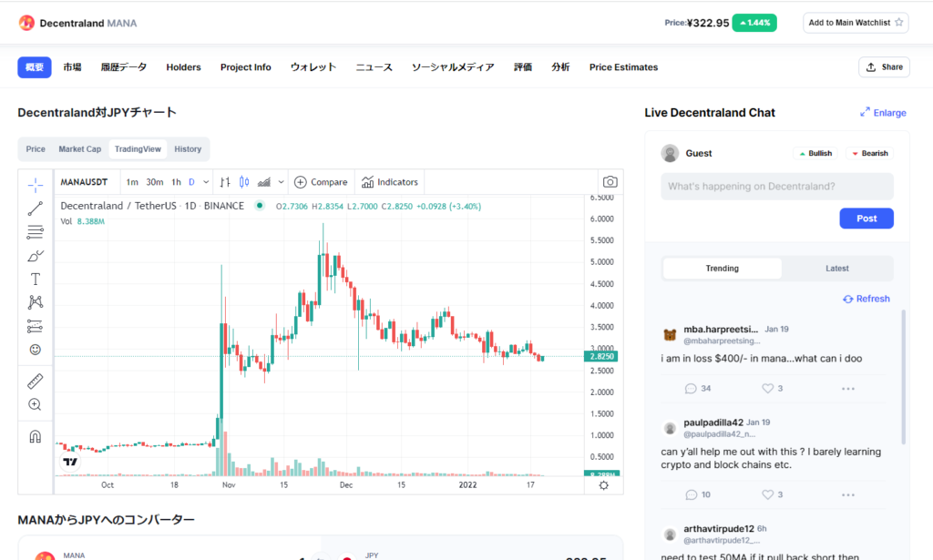Image resolution: width=933 pixels, height=560 pixels.
Task: Open more options for paulpadilla42 post
Action: (848, 494)
